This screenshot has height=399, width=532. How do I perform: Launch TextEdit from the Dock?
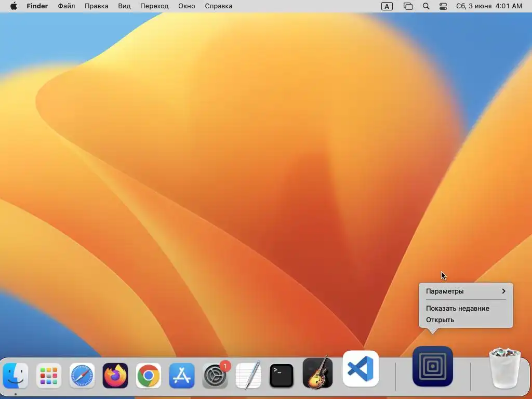(x=248, y=376)
